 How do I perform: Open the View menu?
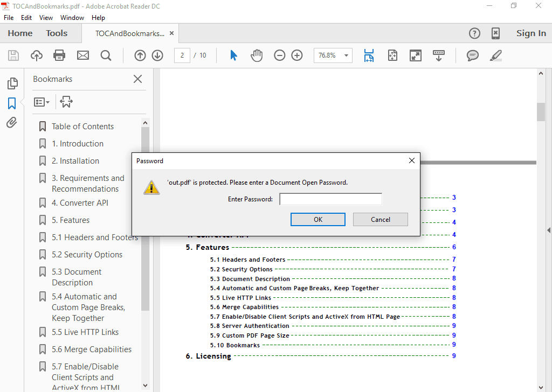pos(46,18)
